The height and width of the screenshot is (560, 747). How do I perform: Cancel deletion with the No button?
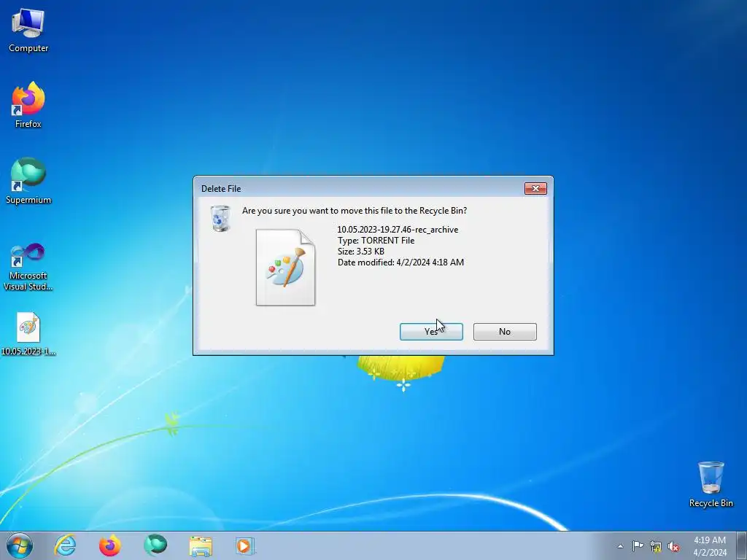(x=505, y=332)
